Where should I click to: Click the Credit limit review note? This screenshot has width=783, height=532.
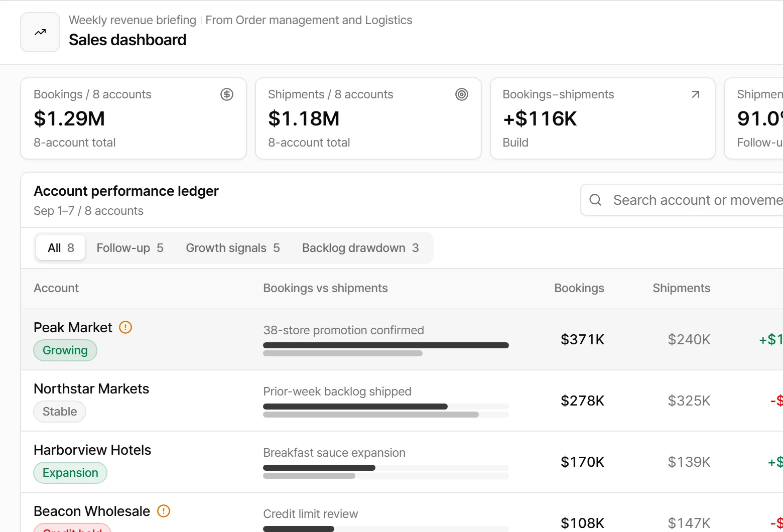(311, 514)
